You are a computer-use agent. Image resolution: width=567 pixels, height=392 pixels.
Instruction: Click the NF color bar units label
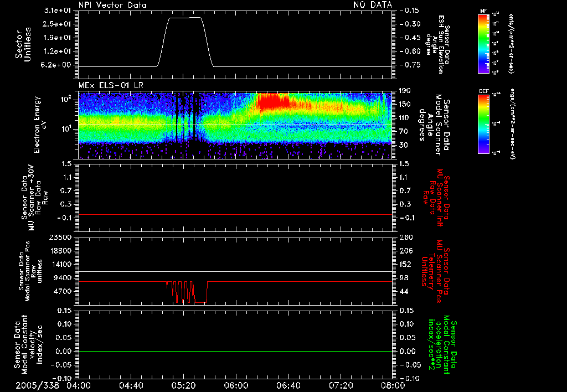511,43
